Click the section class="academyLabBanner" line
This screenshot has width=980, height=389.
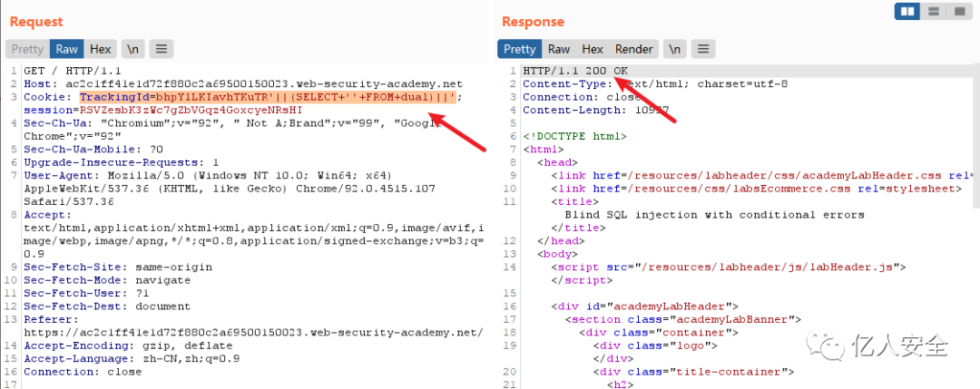pos(683,320)
